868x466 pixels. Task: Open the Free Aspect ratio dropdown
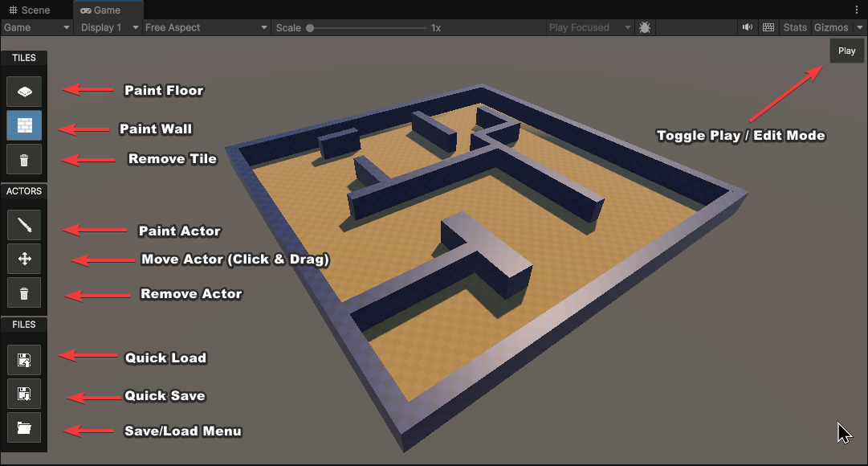click(x=206, y=27)
